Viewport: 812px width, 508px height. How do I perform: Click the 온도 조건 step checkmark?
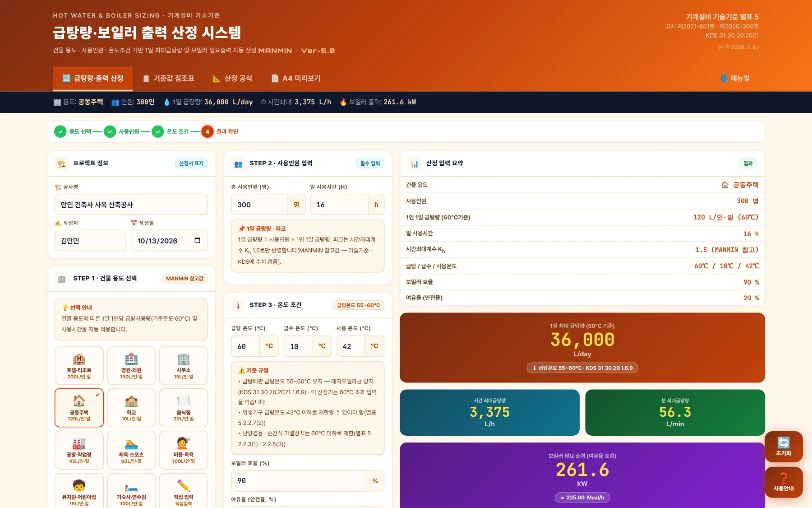pos(157,131)
